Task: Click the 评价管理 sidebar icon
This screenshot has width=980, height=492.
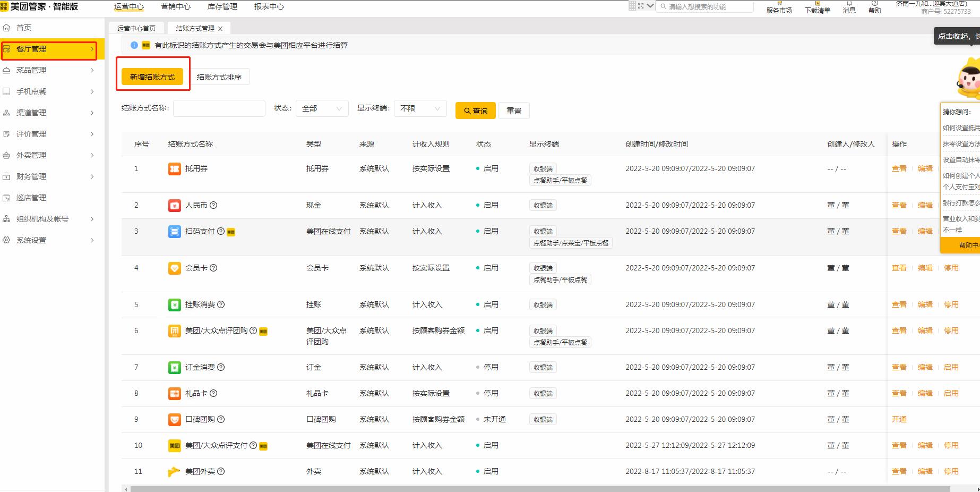Action: pos(7,134)
